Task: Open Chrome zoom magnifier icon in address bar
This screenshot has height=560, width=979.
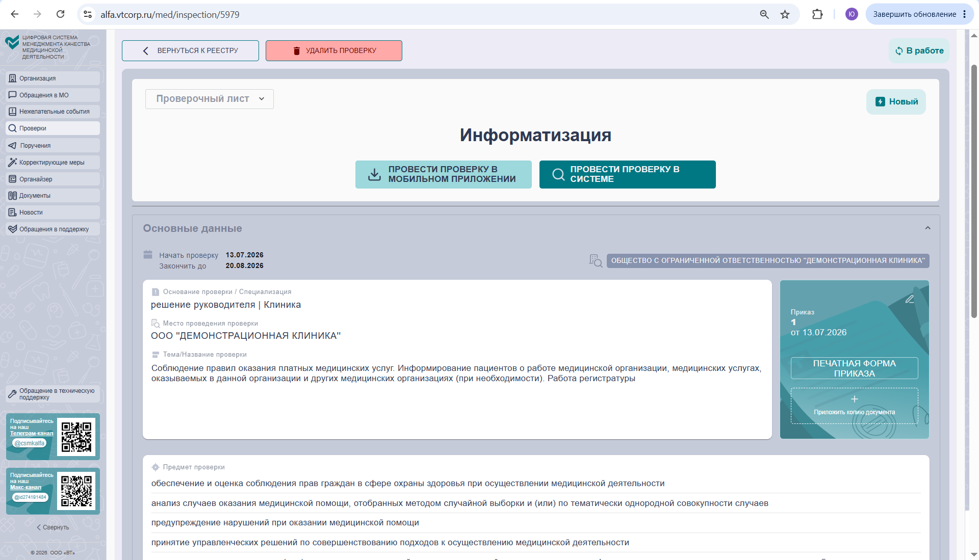Action: click(764, 14)
